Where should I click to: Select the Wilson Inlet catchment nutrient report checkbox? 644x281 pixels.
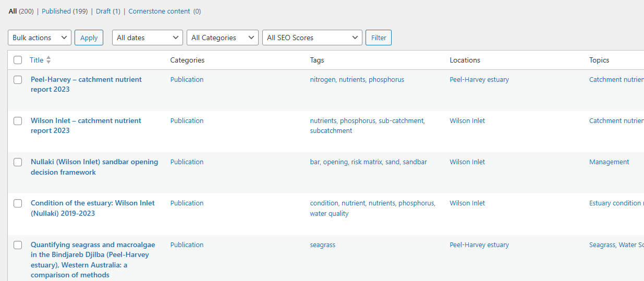[18, 121]
